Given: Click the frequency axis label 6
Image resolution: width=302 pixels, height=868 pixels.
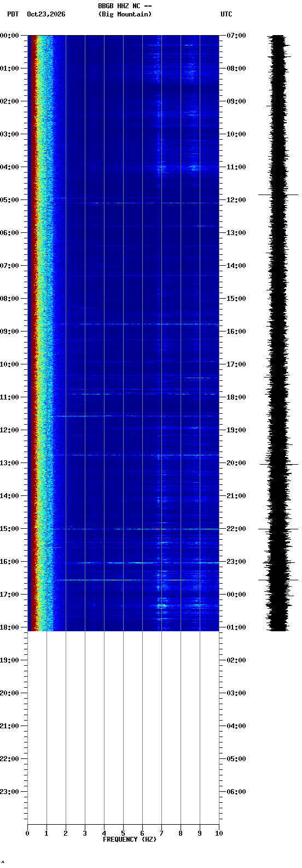Looking at the screenshot, I should [142, 833].
